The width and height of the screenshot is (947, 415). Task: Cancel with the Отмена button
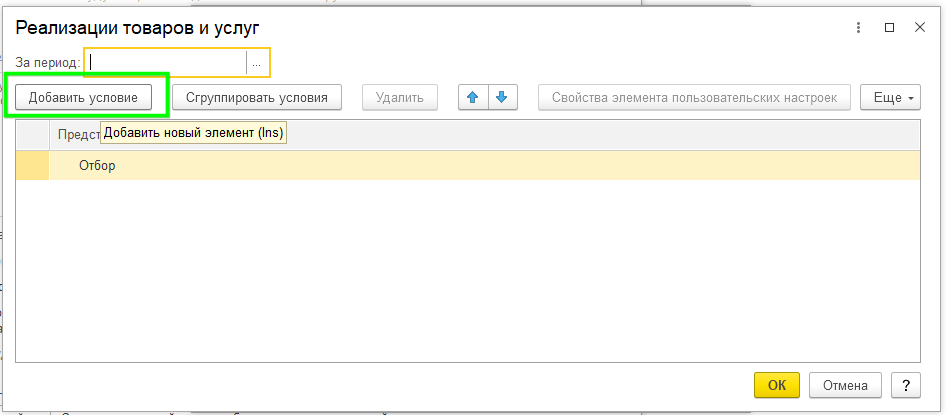point(845,385)
